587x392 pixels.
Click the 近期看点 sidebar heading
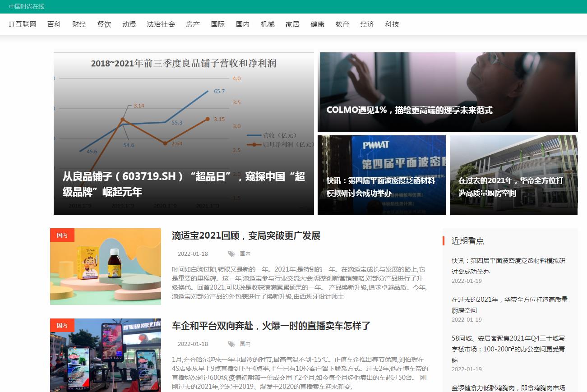pyautogui.click(x=468, y=241)
